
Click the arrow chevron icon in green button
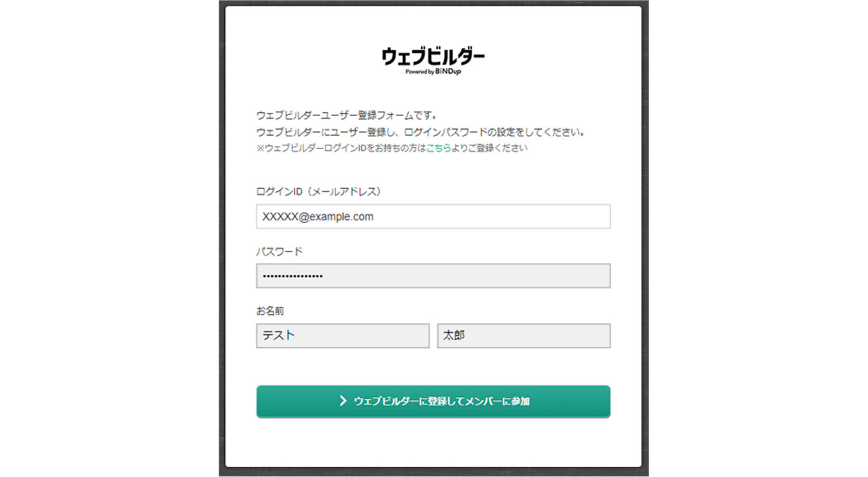tap(342, 401)
